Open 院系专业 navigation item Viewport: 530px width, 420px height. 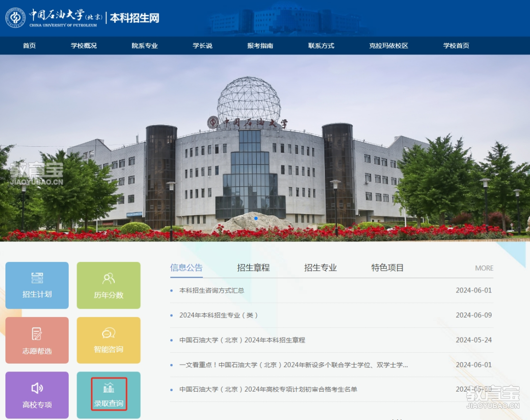145,46
